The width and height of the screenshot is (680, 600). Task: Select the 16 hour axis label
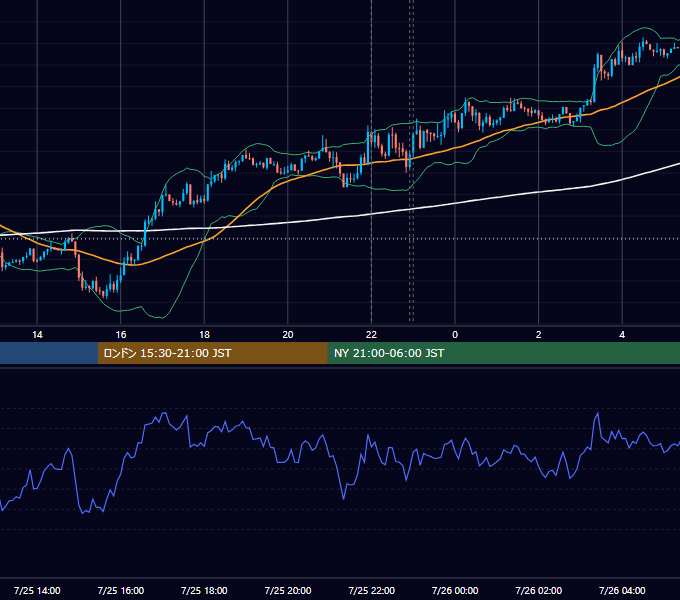121,335
